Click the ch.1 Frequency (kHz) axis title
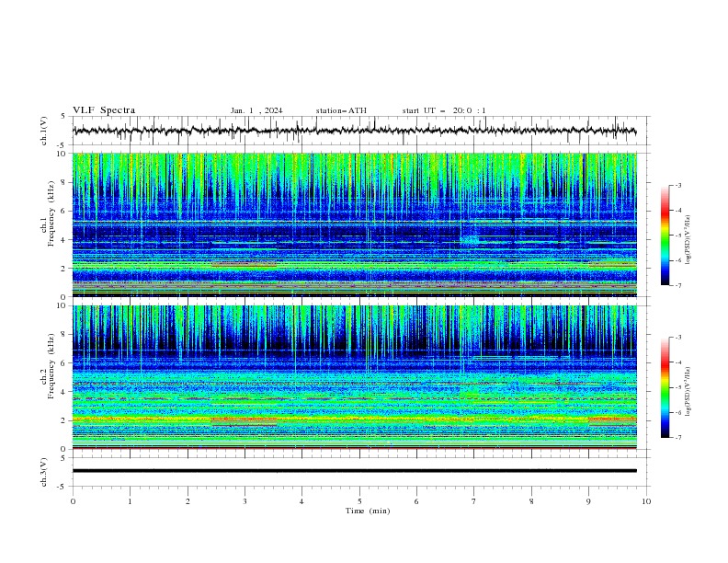Screen dimensions: 728x563 48,214
